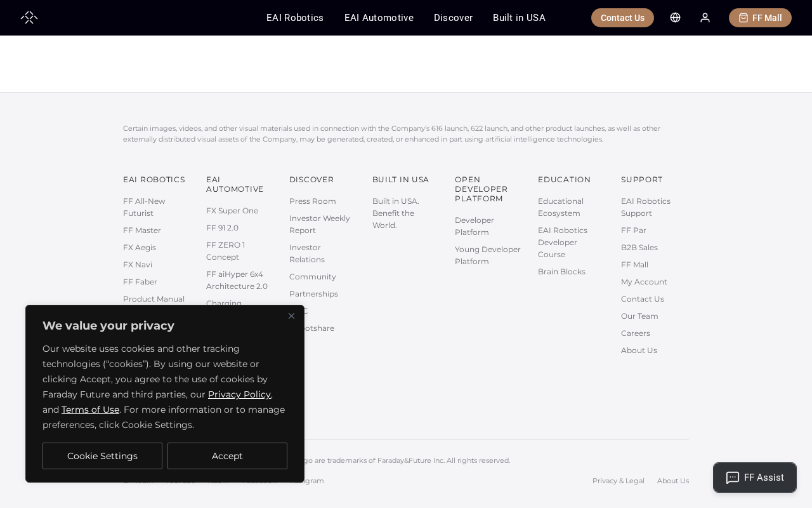Image resolution: width=812 pixels, height=508 pixels.
Task: Open EAI Robotics in the top navigation
Action: [x=295, y=18]
